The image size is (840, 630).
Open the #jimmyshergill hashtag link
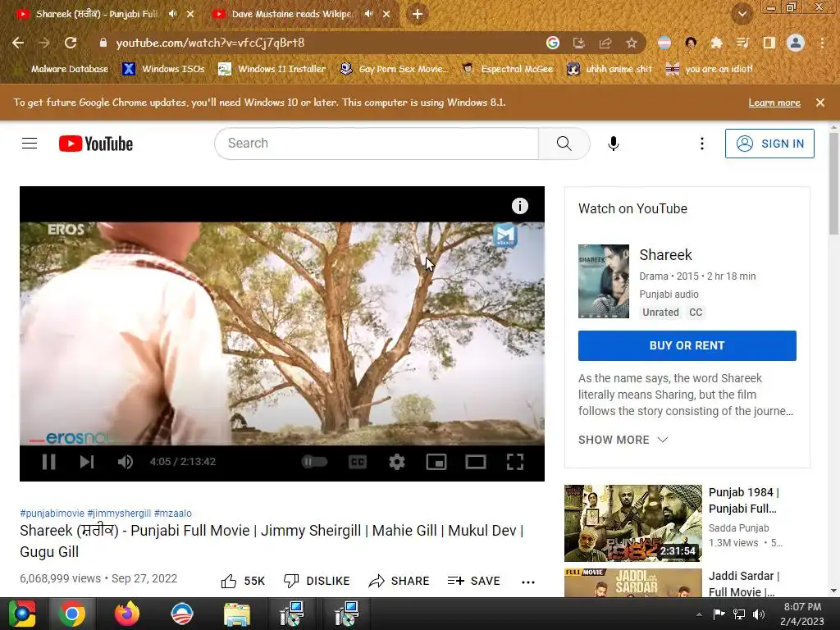pos(119,514)
